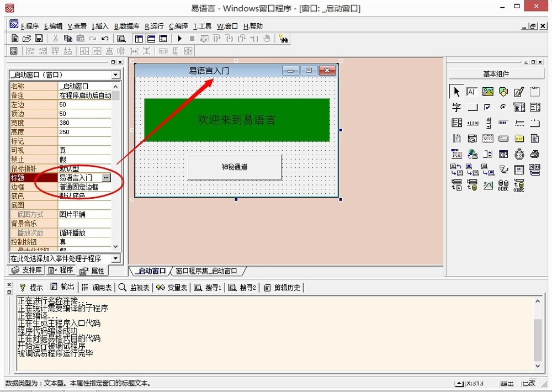This screenshot has height=392, width=552.
Task: Click the ellipsis button beside 标题 value
Action: click(106, 178)
